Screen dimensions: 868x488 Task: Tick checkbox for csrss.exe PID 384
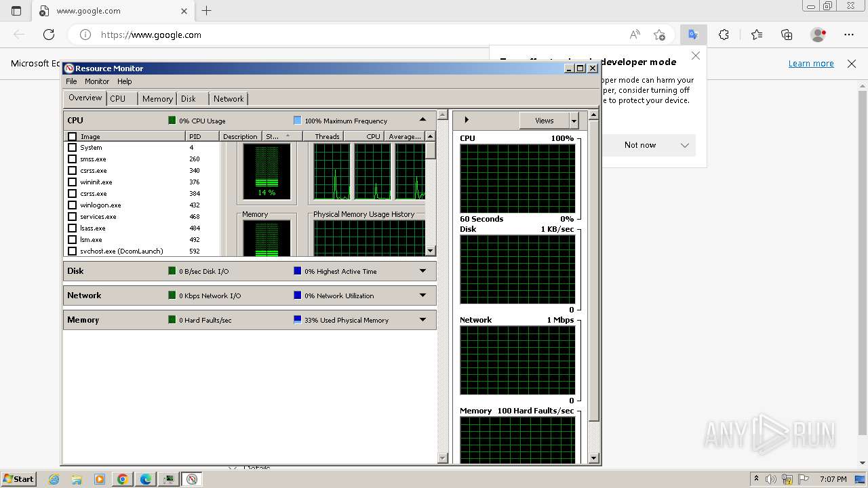coord(73,194)
